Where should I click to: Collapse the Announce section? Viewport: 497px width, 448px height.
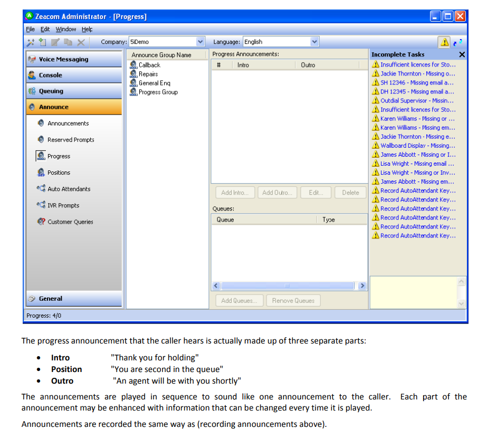point(74,107)
